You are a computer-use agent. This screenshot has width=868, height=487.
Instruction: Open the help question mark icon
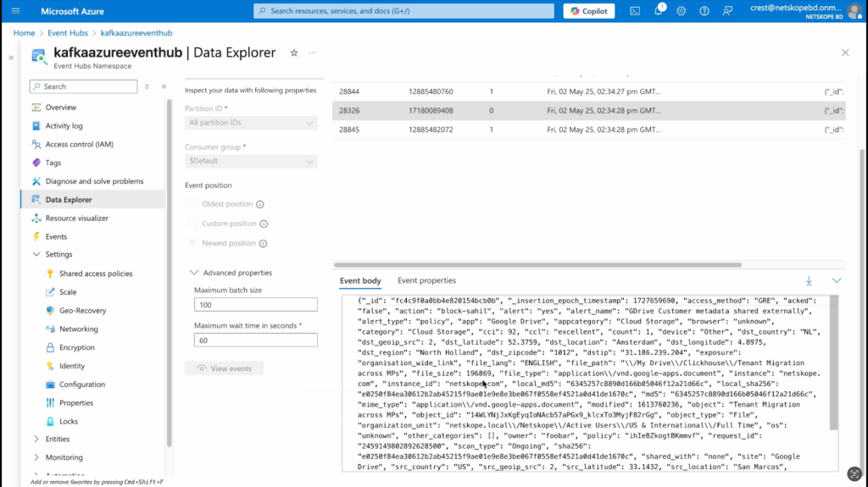[704, 11]
